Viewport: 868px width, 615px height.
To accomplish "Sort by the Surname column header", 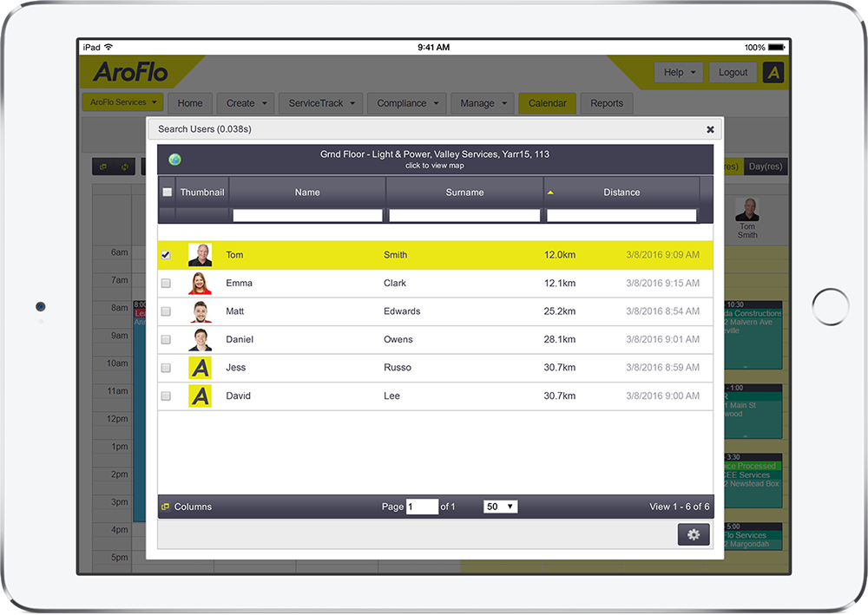I will tap(464, 193).
